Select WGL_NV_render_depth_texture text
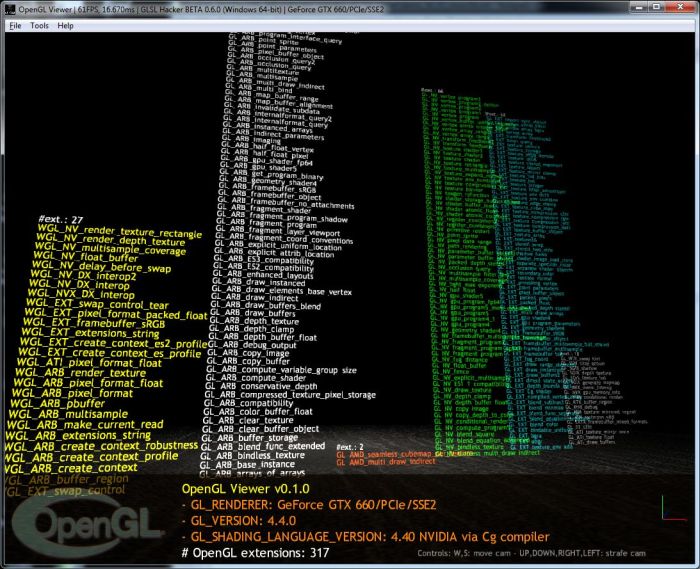Screen dimensions: 700x569 (110, 241)
